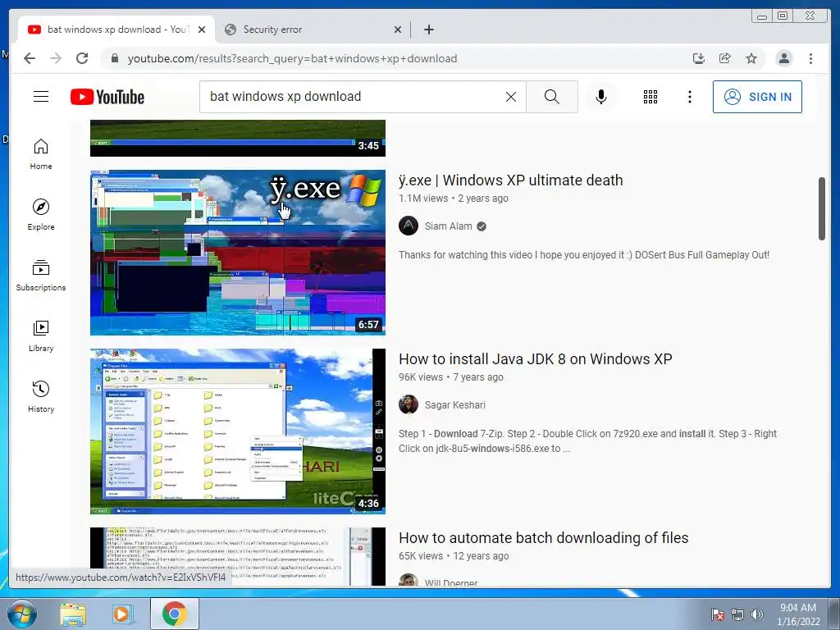The width and height of the screenshot is (840, 630).
Task: Open YouTube settings three-dot menu
Action: [x=689, y=97]
